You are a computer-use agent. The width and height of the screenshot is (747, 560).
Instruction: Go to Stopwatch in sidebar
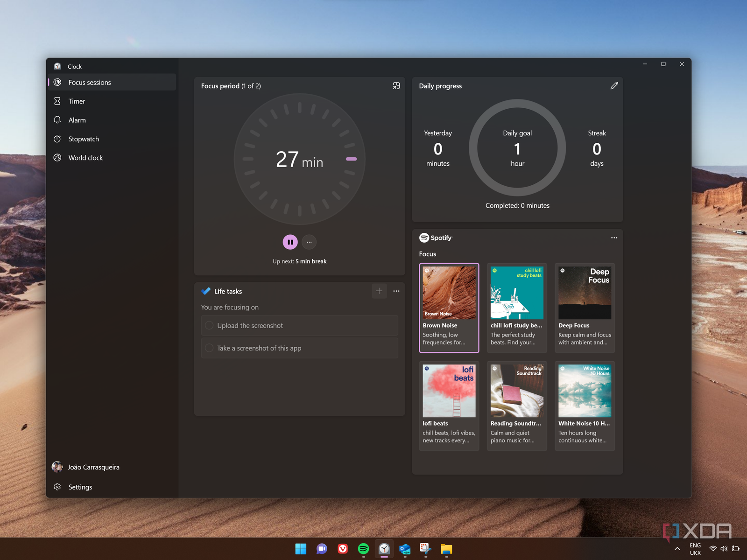84,139
